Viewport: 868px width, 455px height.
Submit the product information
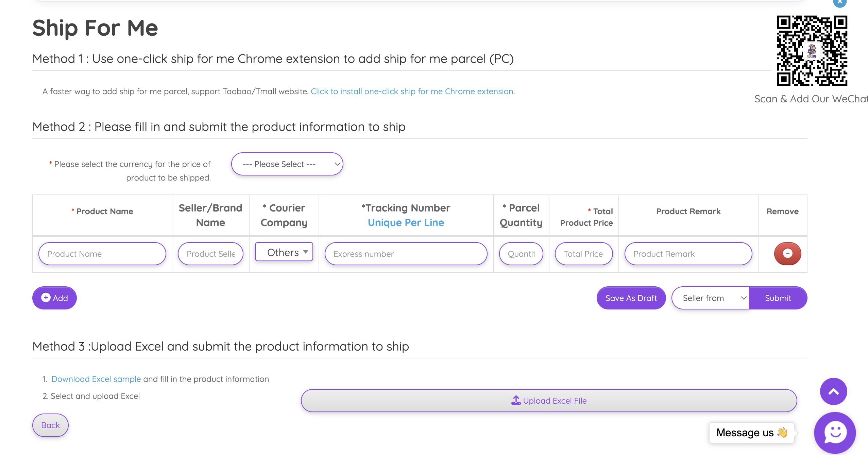coord(778,298)
